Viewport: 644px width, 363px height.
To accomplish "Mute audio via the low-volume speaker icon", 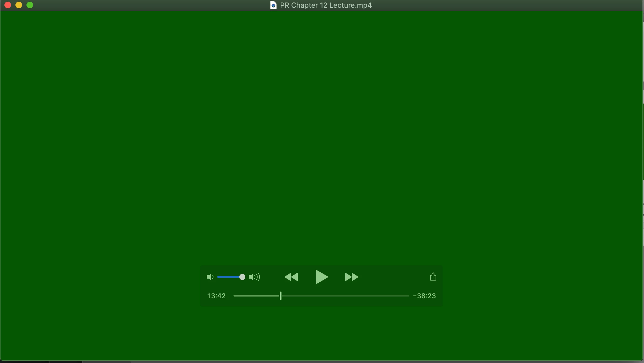I will [x=210, y=277].
